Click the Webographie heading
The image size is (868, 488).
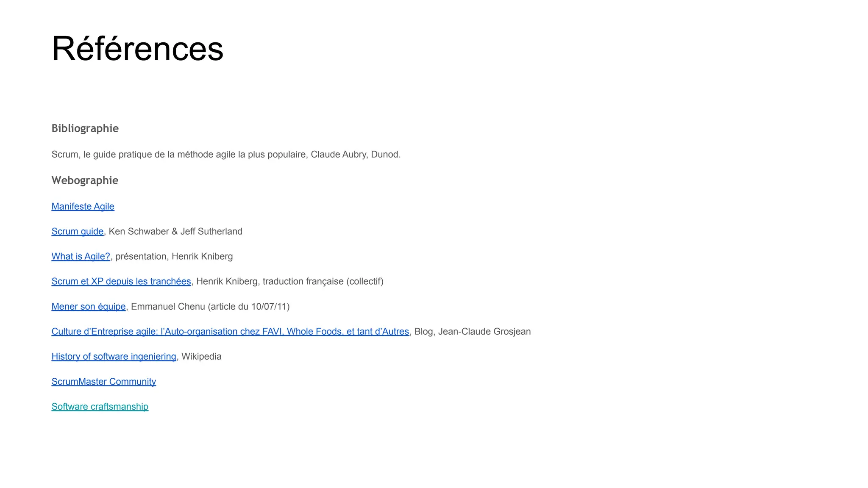coord(85,180)
